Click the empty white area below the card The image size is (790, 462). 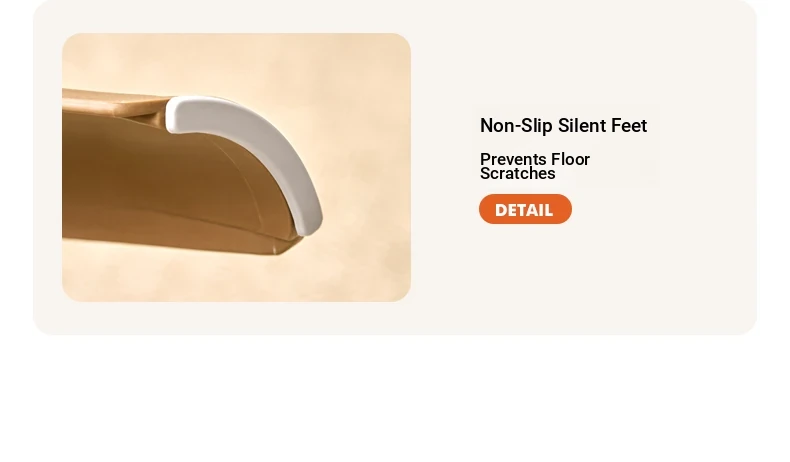[x=395, y=398]
